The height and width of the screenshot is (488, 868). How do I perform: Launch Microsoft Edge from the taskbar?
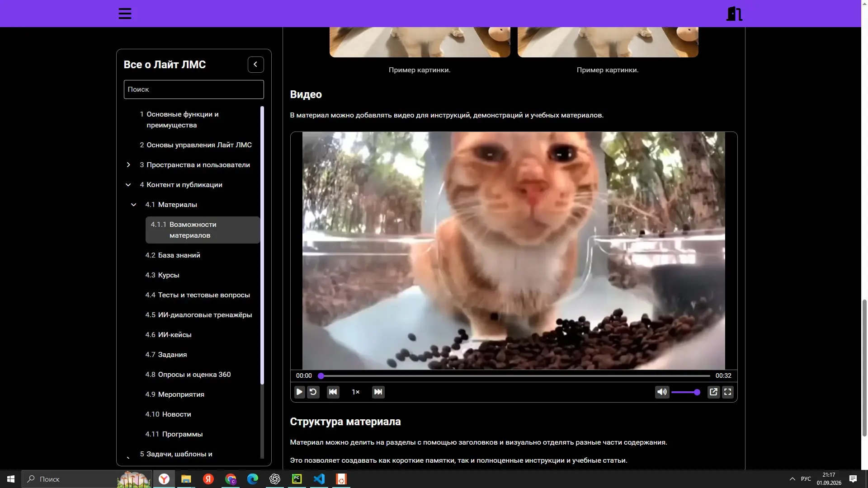(253, 479)
